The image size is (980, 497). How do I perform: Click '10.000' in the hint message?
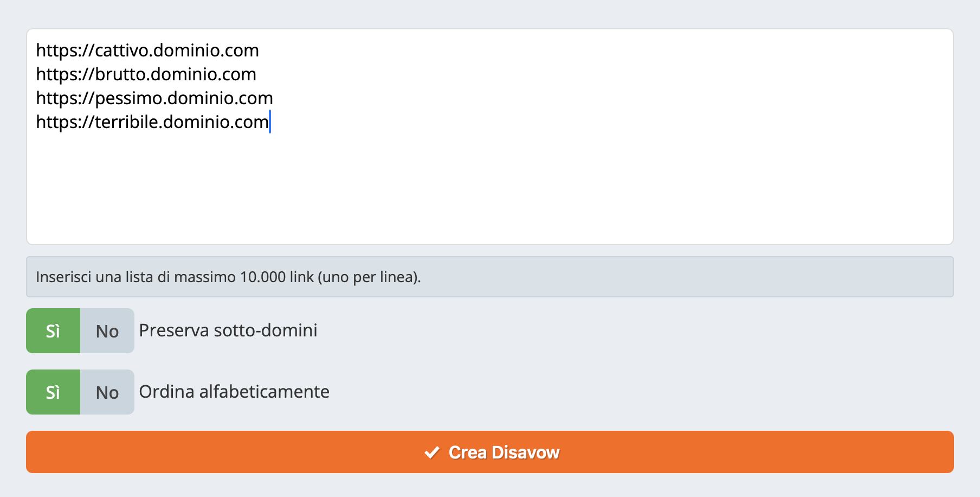[263, 277]
